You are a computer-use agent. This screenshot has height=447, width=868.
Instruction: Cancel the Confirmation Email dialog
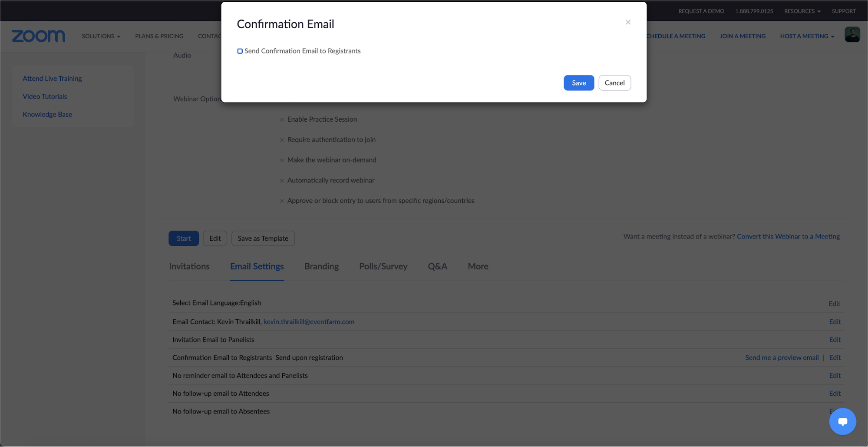(x=614, y=83)
